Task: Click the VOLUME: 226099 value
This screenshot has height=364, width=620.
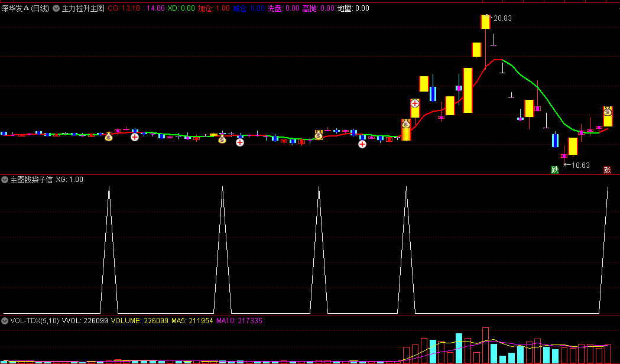Action: [x=139, y=321]
